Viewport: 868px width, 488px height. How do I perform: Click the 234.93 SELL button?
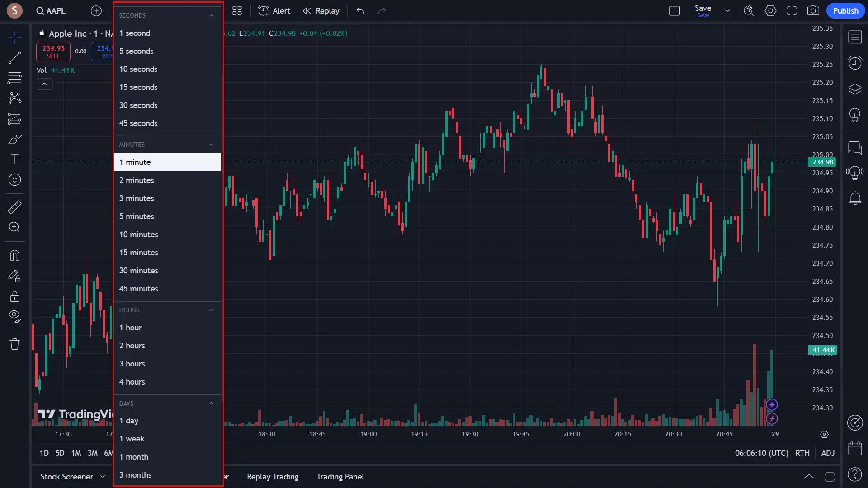pos(53,52)
